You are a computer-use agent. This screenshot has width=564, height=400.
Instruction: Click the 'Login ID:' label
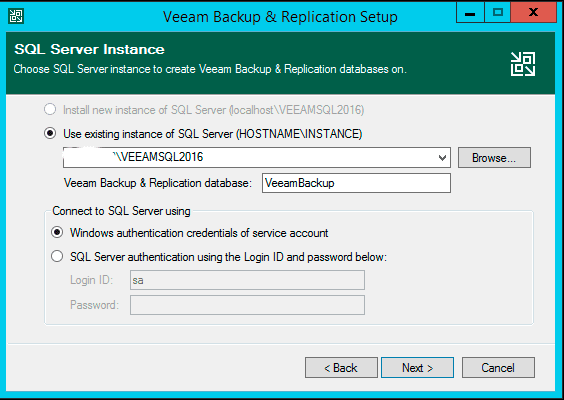tap(91, 280)
